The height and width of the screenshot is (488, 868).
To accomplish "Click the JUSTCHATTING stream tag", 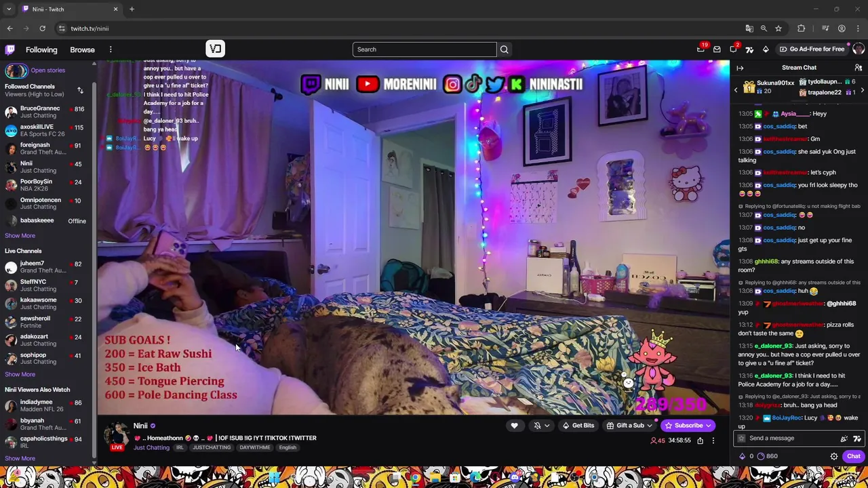I will pos(212,447).
